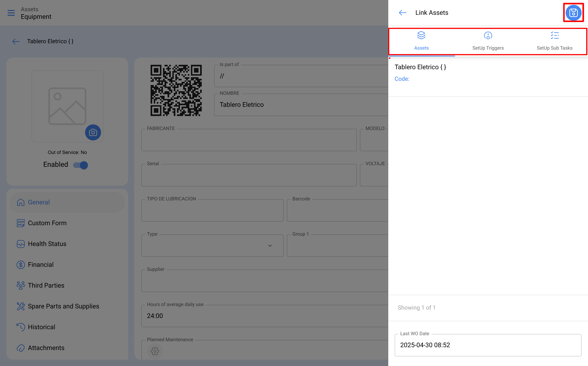Click the Showing 1 of 1 text
The image size is (588, 366).
pyautogui.click(x=417, y=308)
